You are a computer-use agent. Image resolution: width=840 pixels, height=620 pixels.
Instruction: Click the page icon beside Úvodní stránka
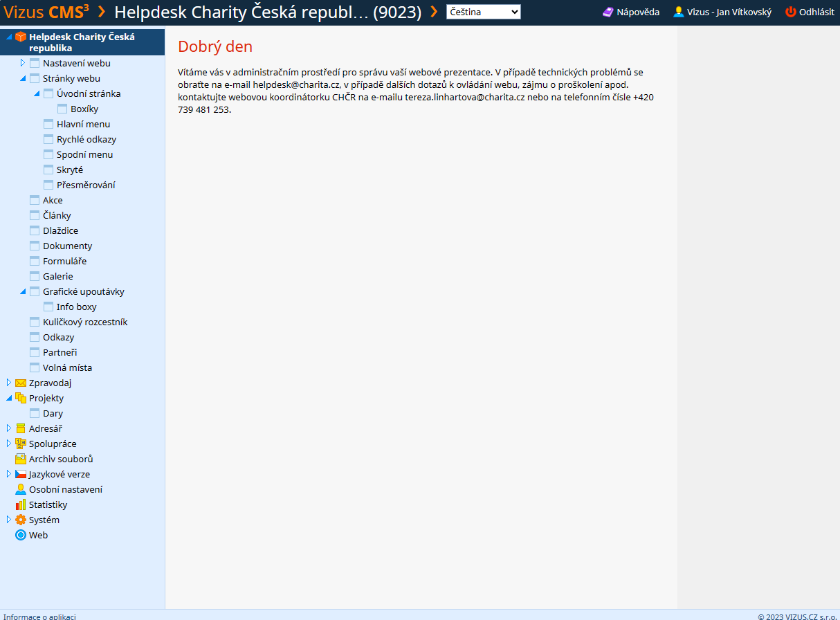(48, 93)
